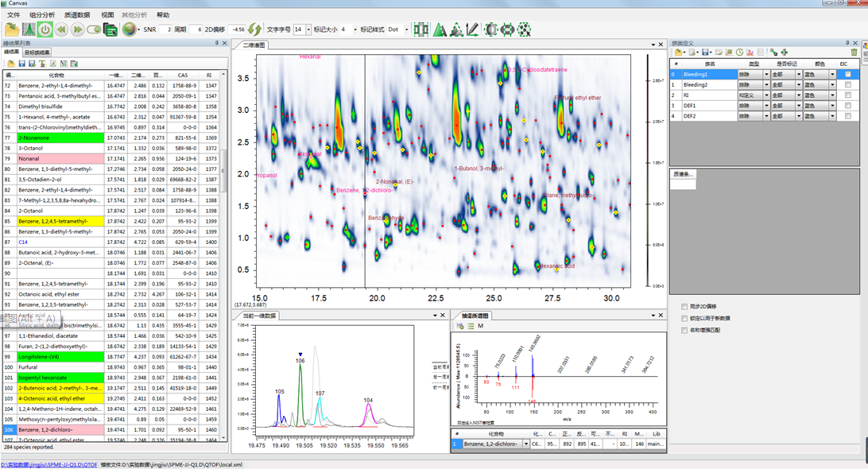Viewport: 868px width, 469px height.
Task: Click the pencil edit peak icon
Action: (x=473, y=29)
